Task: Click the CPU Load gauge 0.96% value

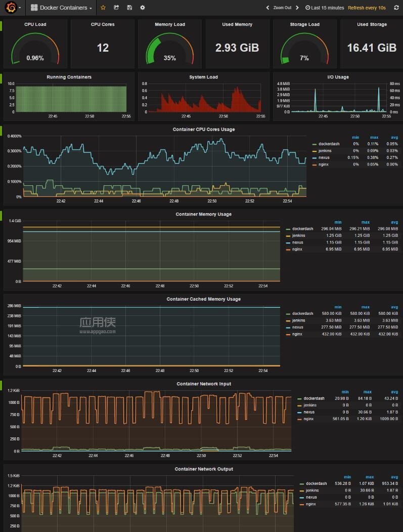Action: tap(35, 58)
